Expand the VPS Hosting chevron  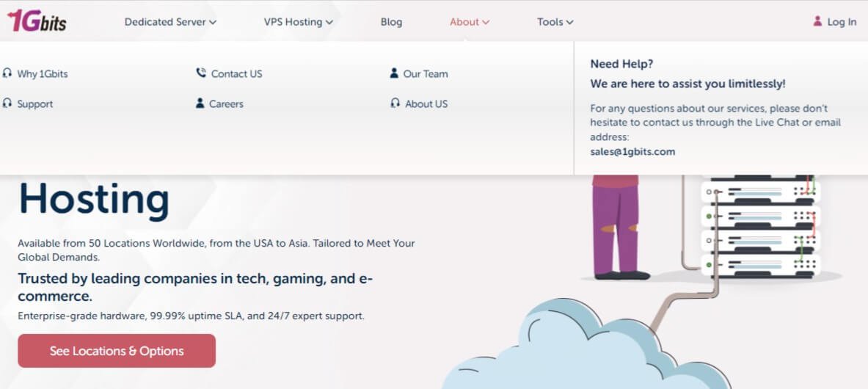coord(329,23)
